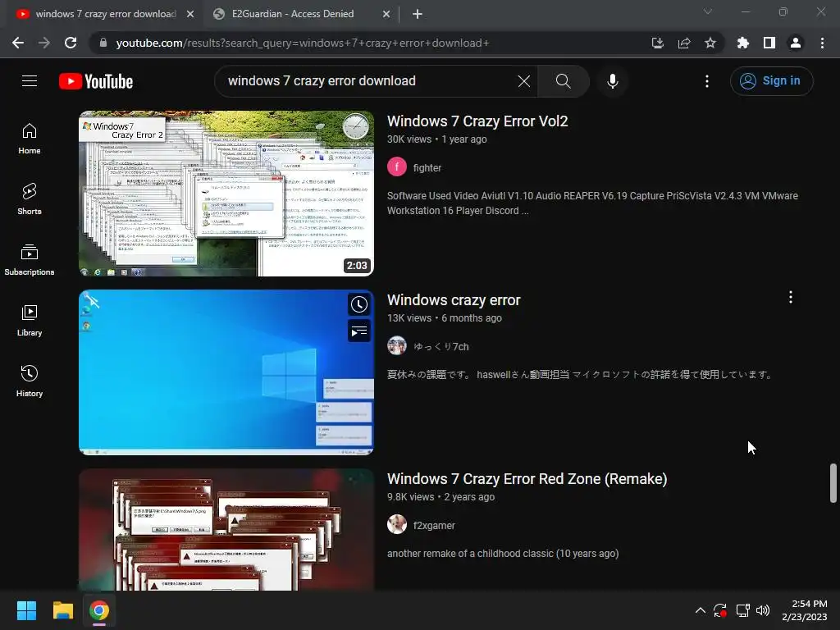Add Windows crazy error video to queue
840x630 pixels.
pyautogui.click(x=359, y=331)
